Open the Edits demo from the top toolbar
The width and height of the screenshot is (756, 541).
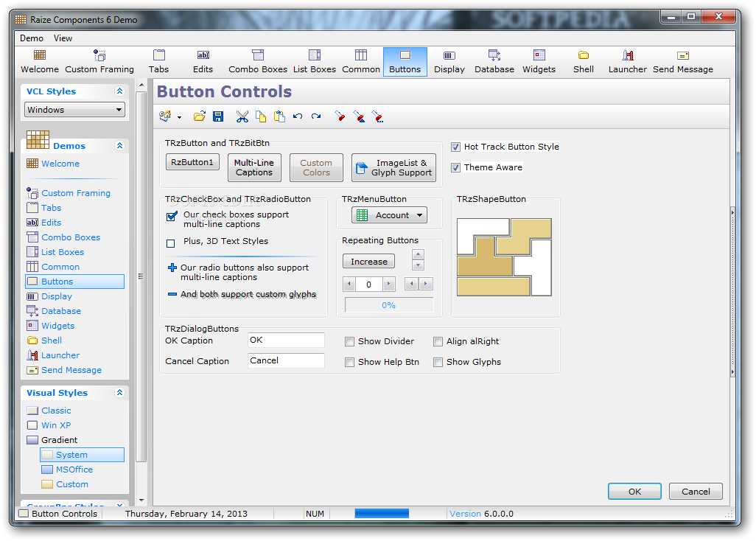[203, 62]
